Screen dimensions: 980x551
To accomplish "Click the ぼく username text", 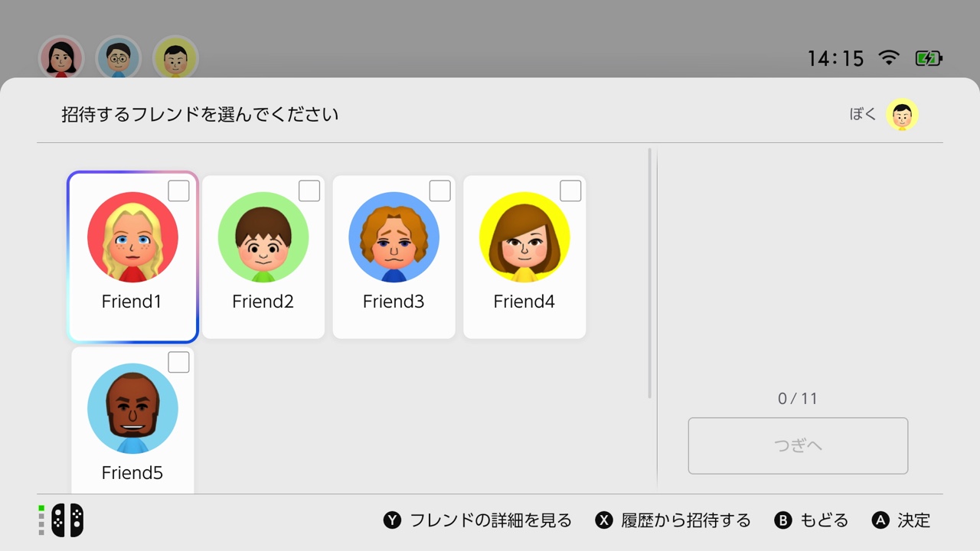I will click(863, 115).
